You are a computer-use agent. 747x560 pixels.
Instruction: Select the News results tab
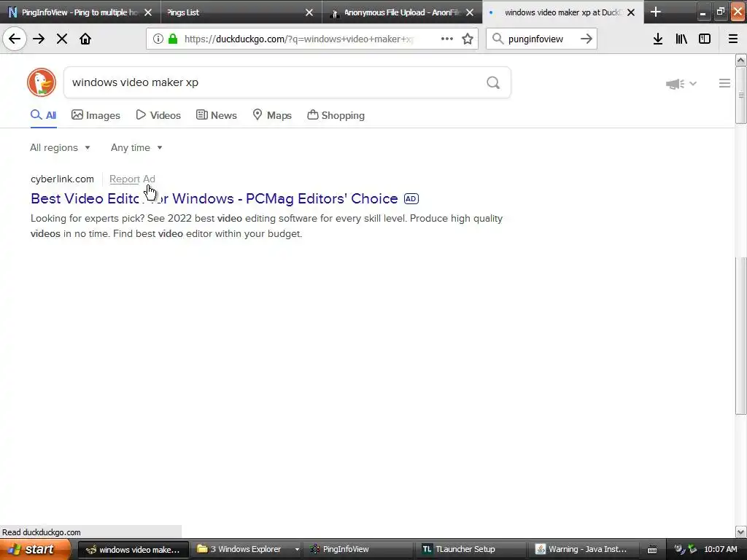click(216, 115)
